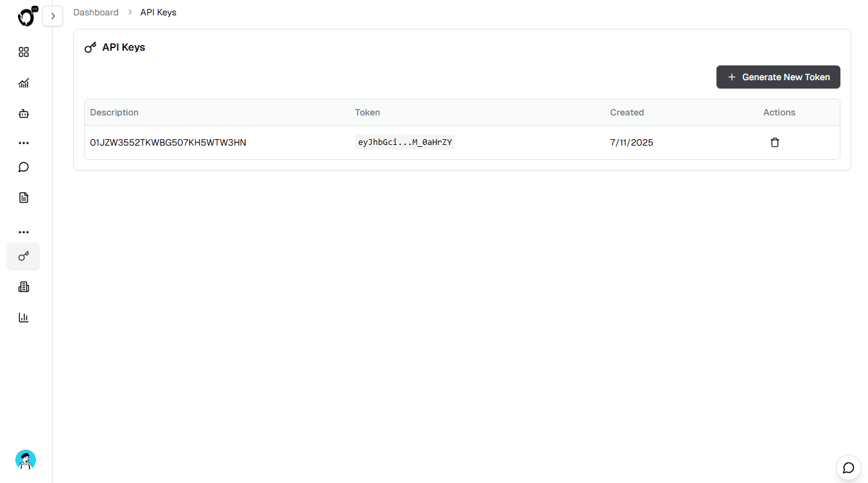
Task: Open the bot icon in the sidebar
Action: 24,113
